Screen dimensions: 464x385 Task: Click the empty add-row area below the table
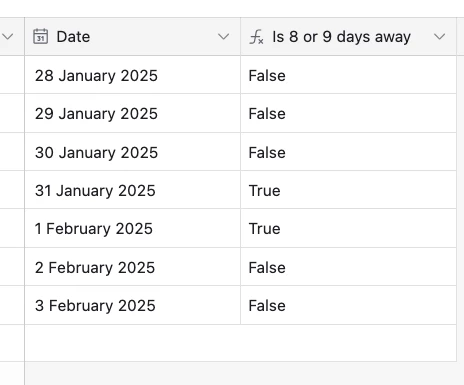[x=240, y=343]
